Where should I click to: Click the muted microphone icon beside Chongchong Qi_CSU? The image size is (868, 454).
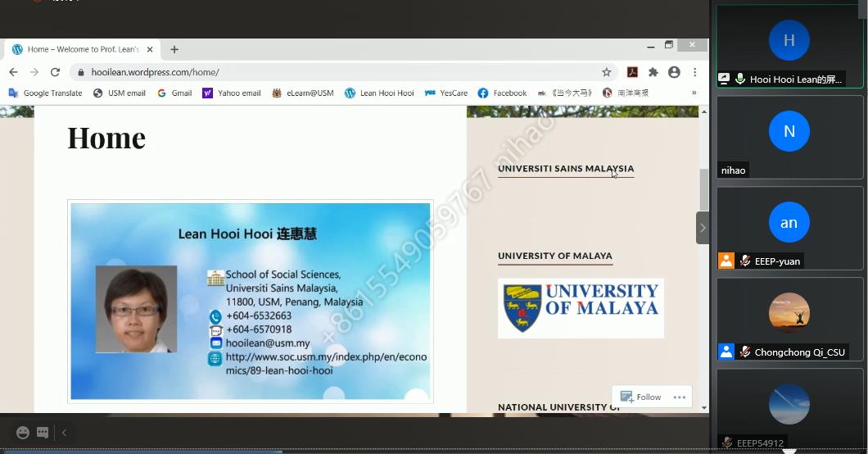[x=745, y=352]
